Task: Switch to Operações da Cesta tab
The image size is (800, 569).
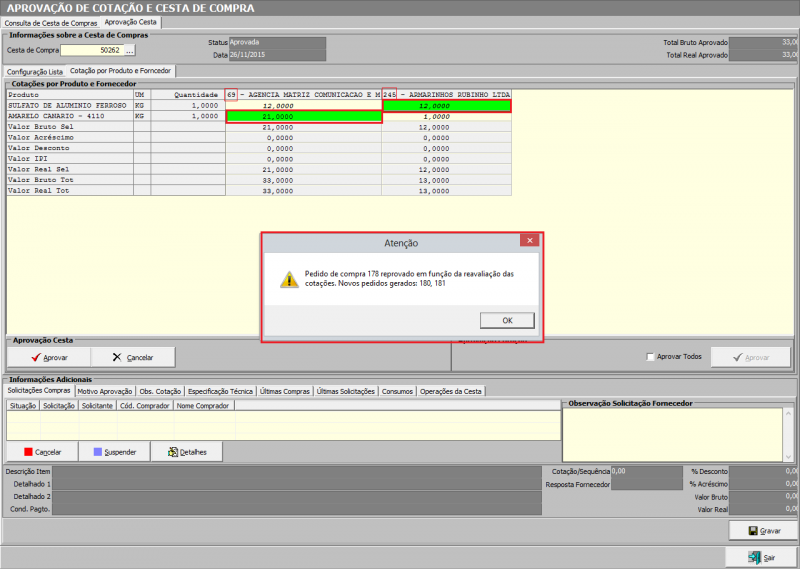Action: (x=451, y=391)
